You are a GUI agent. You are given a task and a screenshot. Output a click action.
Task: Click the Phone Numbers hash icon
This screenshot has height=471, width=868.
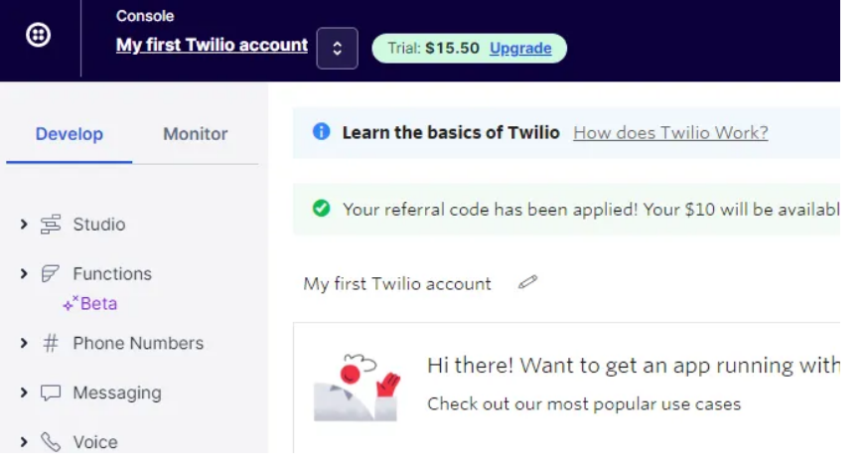pos(51,343)
